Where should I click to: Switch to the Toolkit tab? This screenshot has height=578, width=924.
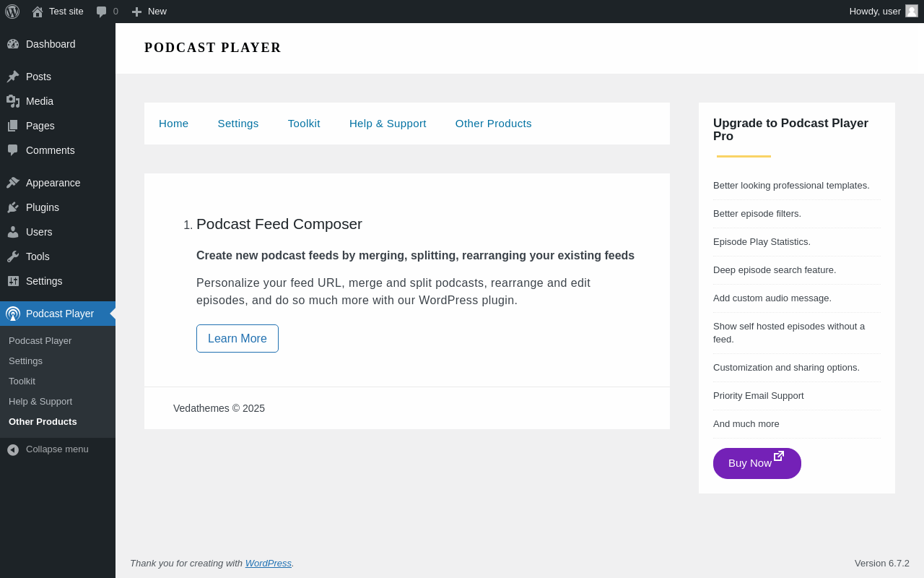(x=304, y=124)
